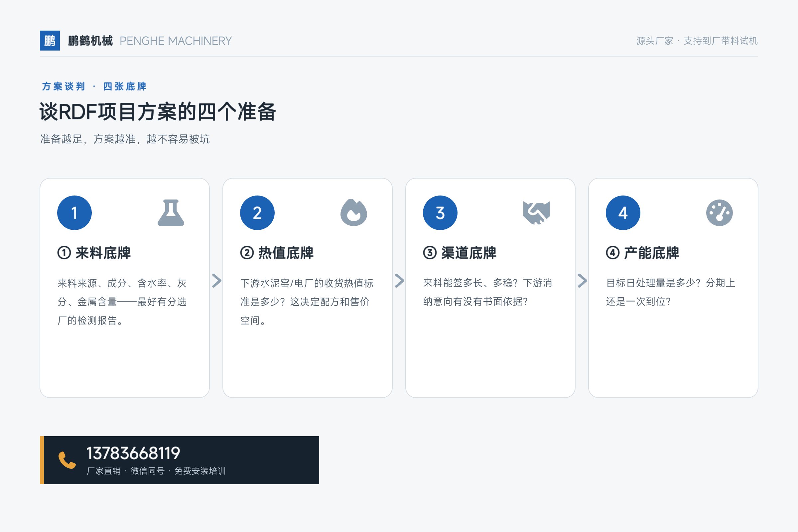Click the ① 来料底牌 card title

pos(94,253)
